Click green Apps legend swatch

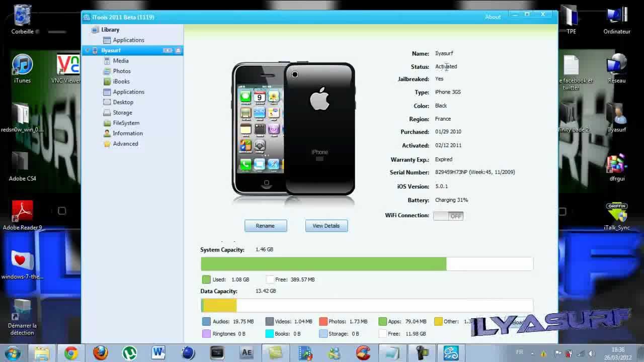(382, 321)
